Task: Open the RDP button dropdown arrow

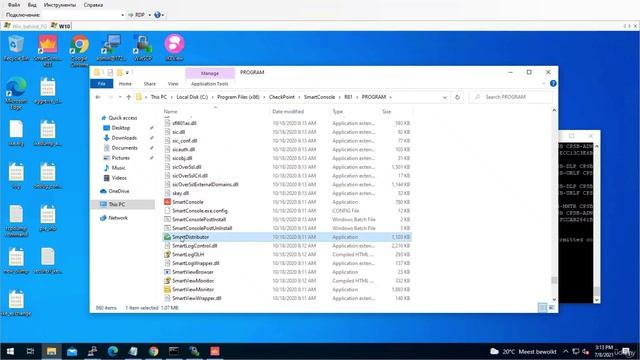Action: click(x=149, y=15)
